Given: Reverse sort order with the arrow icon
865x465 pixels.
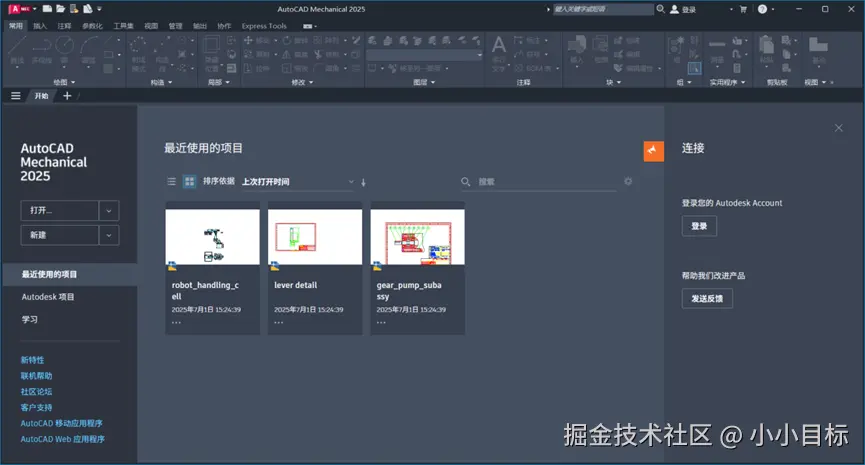Looking at the screenshot, I should [x=364, y=182].
